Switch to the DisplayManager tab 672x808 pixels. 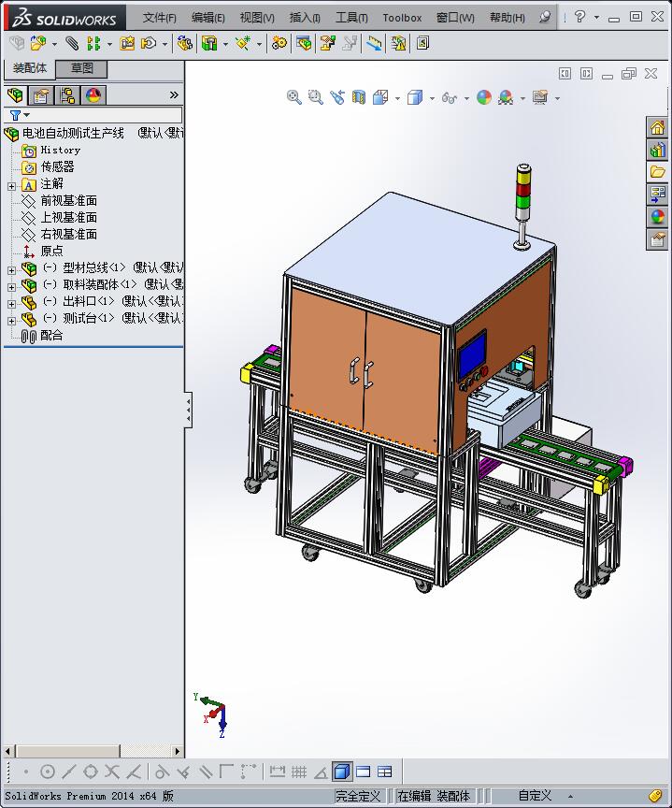point(93,95)
